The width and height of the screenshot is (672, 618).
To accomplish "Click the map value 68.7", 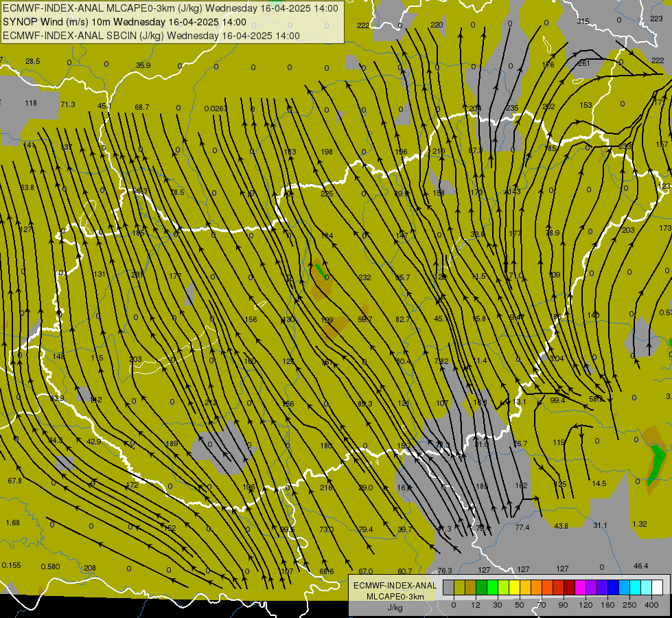I will pos(142,107).
